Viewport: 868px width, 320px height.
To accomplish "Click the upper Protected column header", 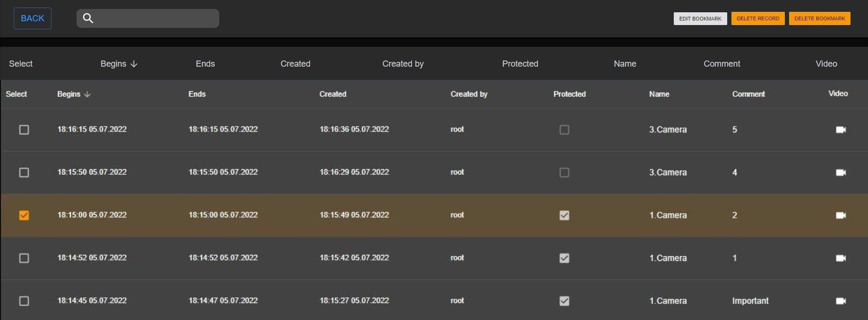I will (520, 64).
